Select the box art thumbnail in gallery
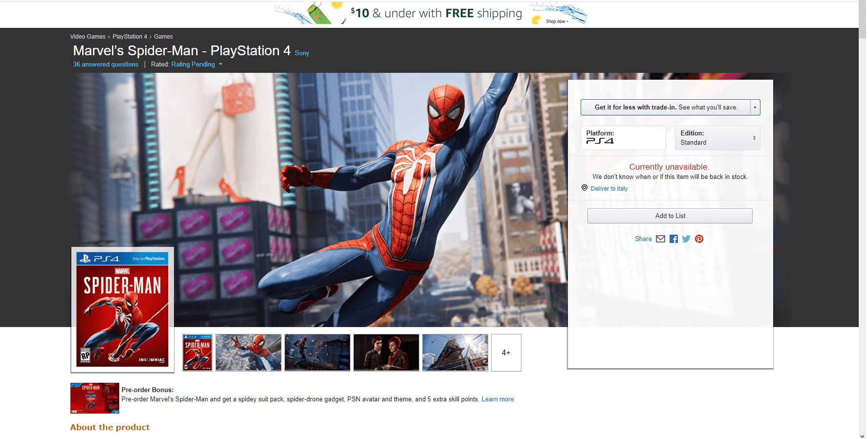Screen dimensions: 868x439 197,352
